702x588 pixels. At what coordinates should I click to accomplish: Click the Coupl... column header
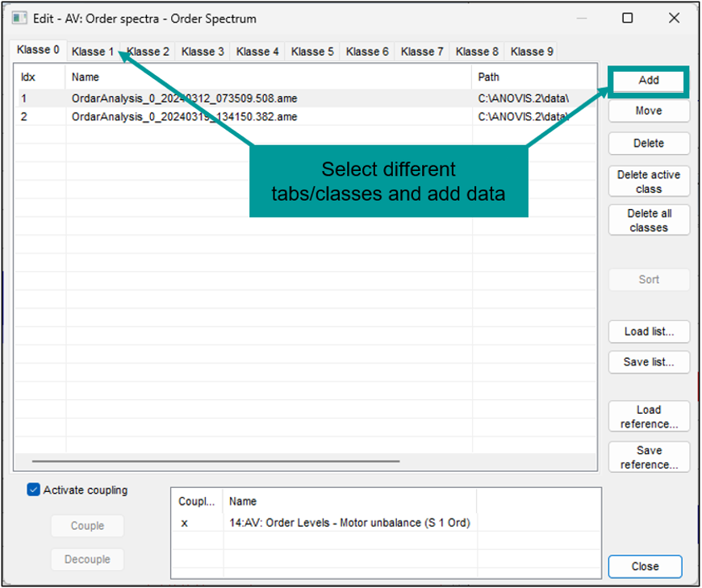click(197, 501)
